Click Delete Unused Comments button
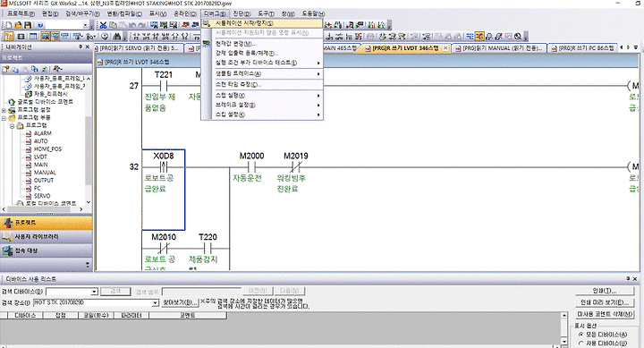644x348 pixels. (x=604, y=314)
